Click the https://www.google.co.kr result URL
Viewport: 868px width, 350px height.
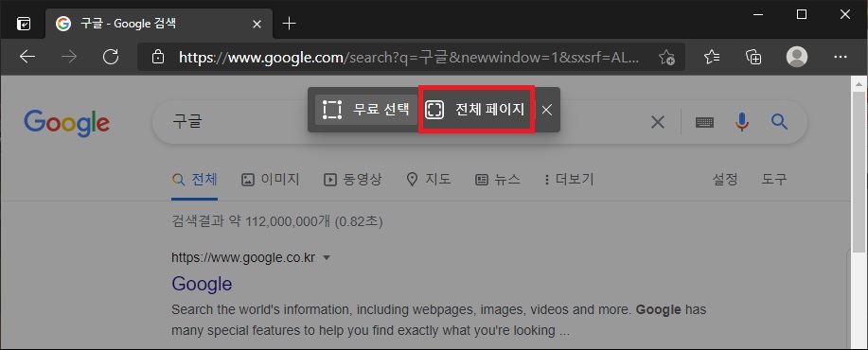[243, 257]
